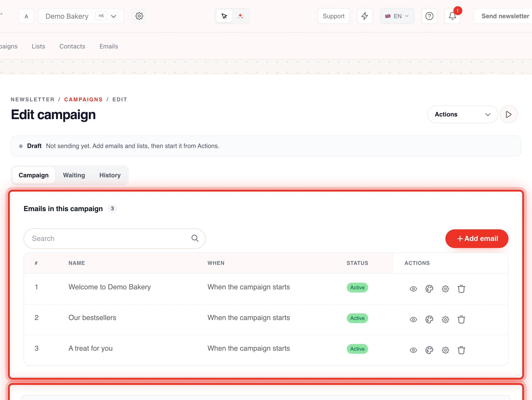Viewport: 532px width, 400px height.
Task: Delete the Welcome to Demo Bakery email
Action: (461, 289)
